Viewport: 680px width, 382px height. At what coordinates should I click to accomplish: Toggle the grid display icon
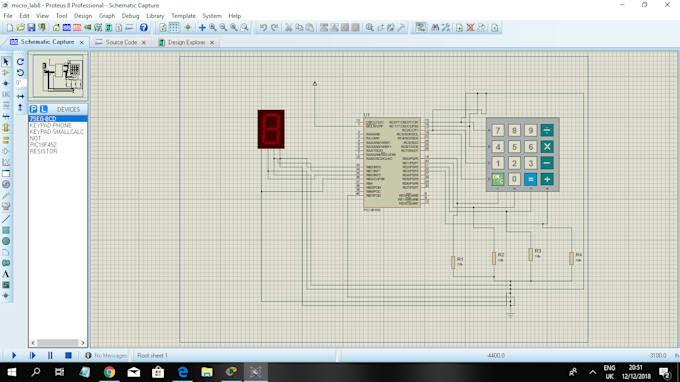click(173, 28)
